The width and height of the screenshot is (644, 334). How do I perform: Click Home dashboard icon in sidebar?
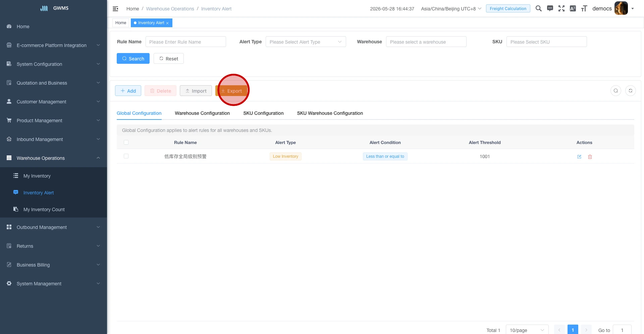pyautogui.click(x=9, y=26)
